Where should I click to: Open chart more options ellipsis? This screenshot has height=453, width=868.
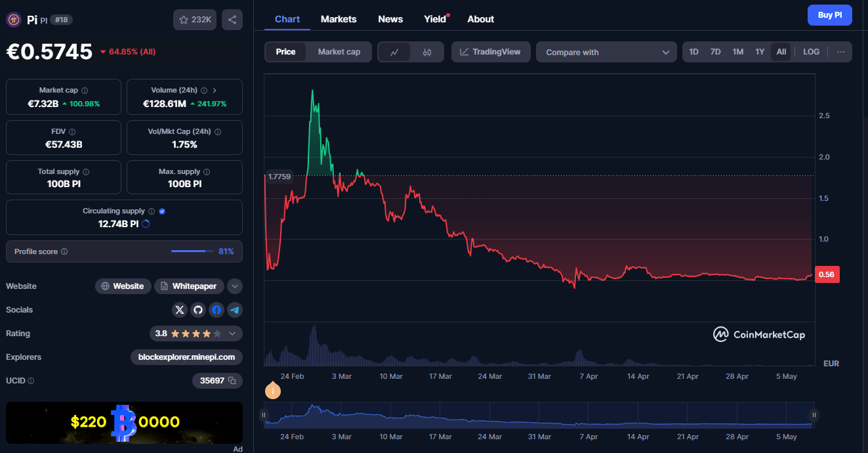point(841,52)
